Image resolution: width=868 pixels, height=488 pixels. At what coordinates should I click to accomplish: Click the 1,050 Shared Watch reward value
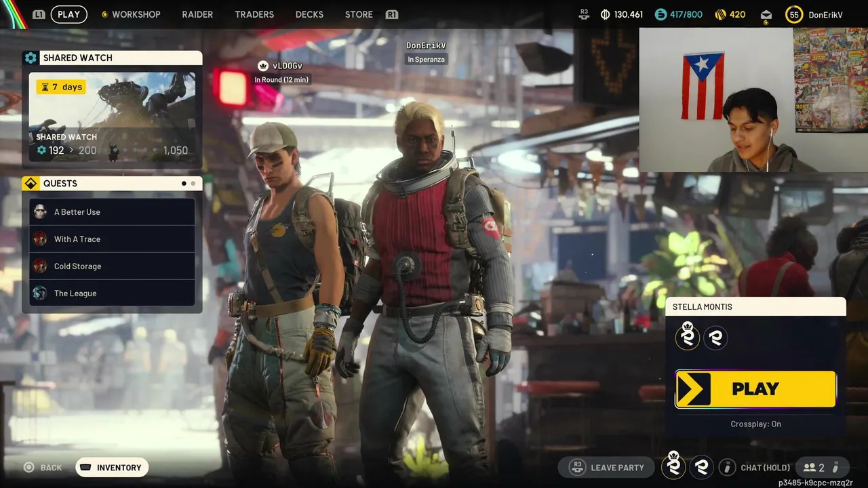[176, 150]
